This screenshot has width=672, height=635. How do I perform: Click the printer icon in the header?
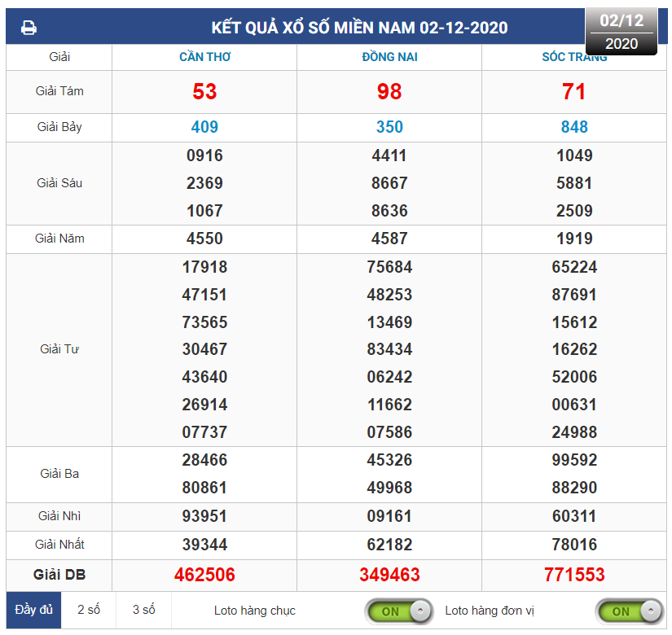(29, 28)
